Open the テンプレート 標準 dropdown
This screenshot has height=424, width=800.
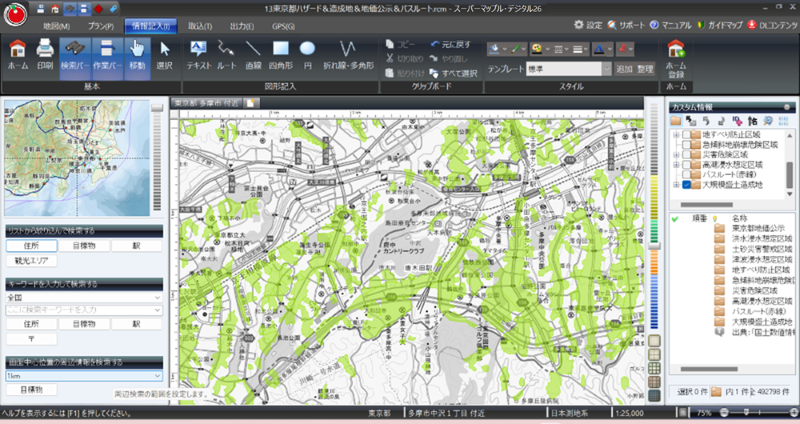(606, 69)
